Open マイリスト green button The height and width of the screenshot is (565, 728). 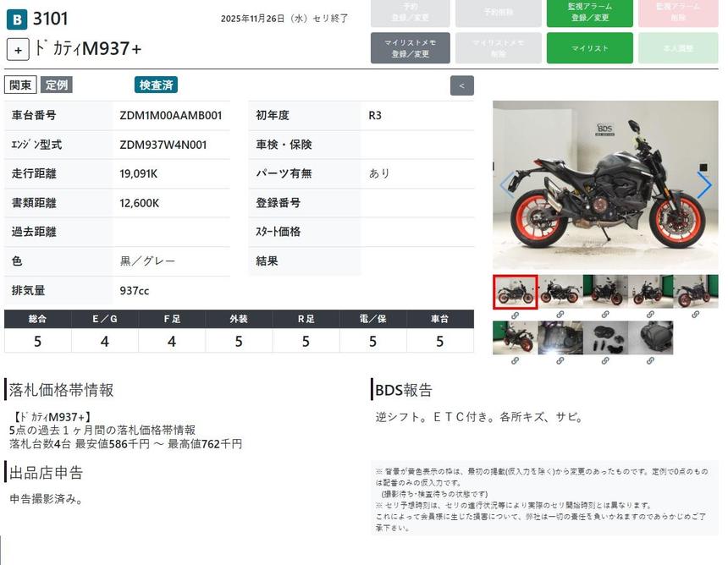(x=589, y=48)
